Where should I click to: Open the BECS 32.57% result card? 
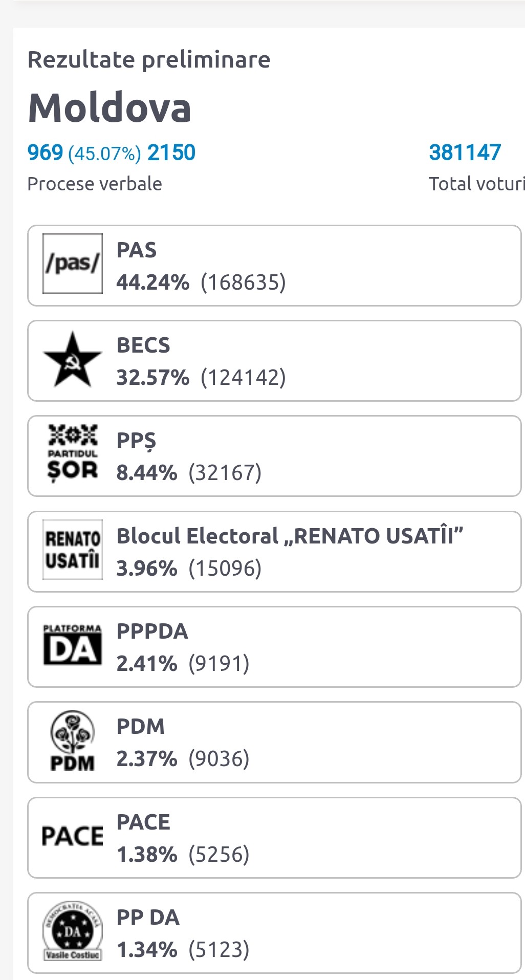274,361
